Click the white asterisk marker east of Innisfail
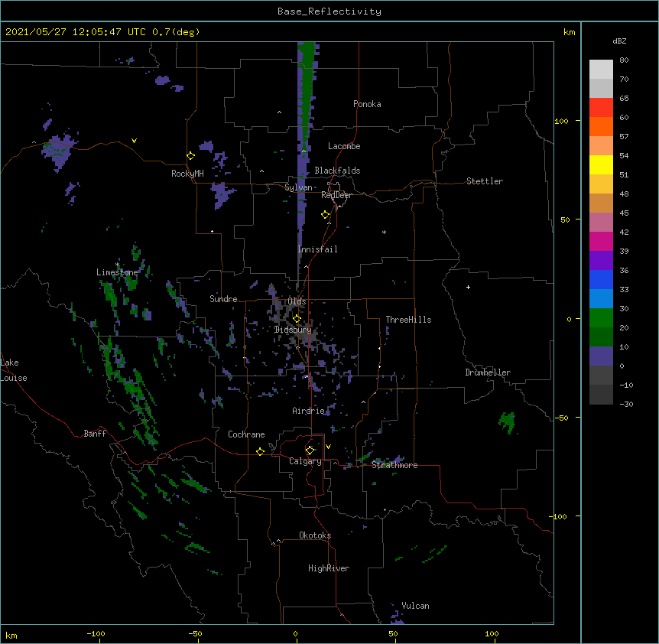 (384, 232)
